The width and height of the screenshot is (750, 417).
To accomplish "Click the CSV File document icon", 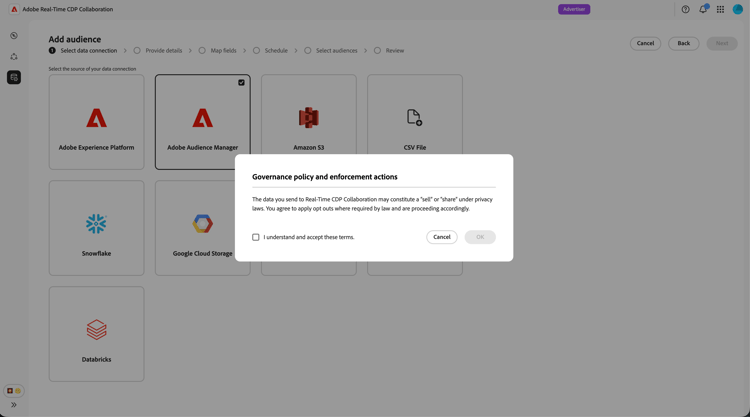I will [x=414, y=118].
